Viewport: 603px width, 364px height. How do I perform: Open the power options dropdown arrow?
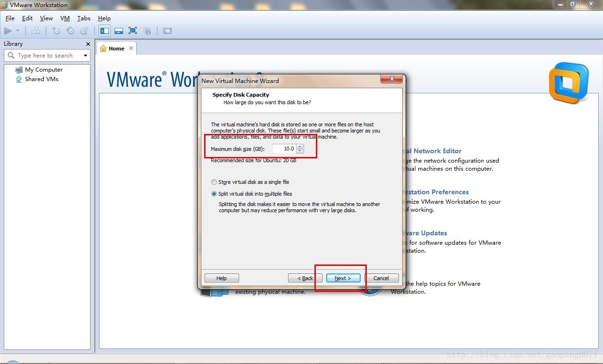click(x=18, y=31)
